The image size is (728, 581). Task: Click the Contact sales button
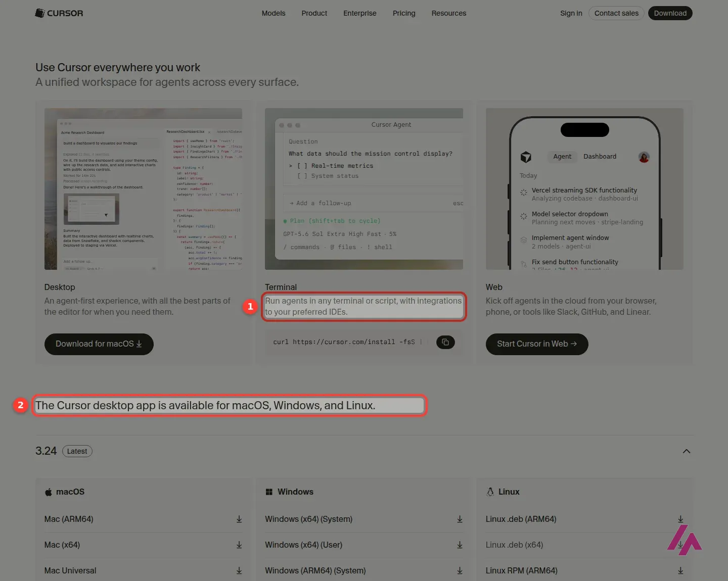616,13
